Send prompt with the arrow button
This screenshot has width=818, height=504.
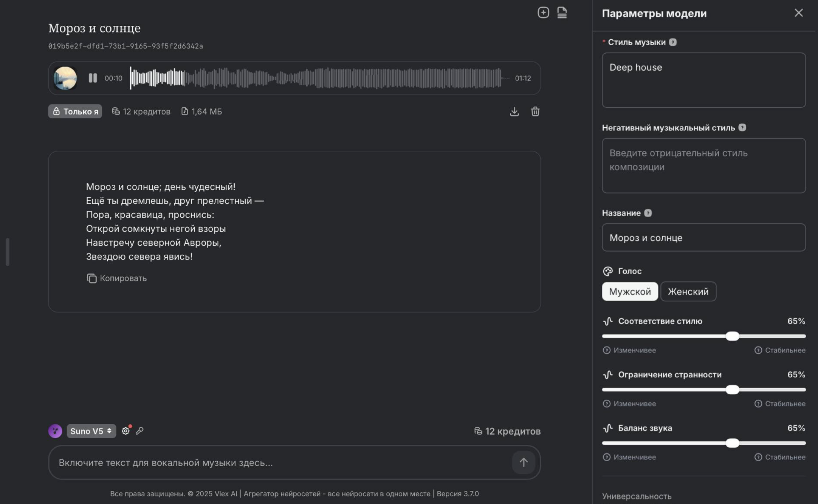pos(523,462)
